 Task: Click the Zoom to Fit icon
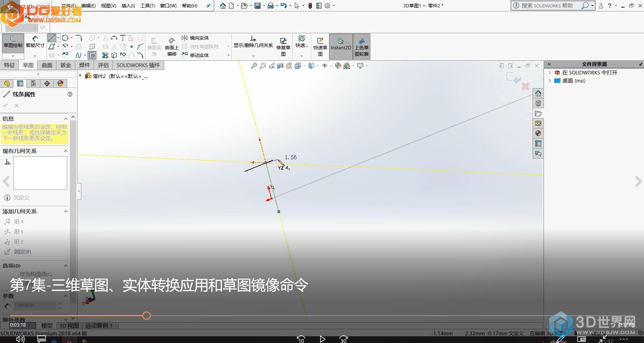tap(254, 66)
